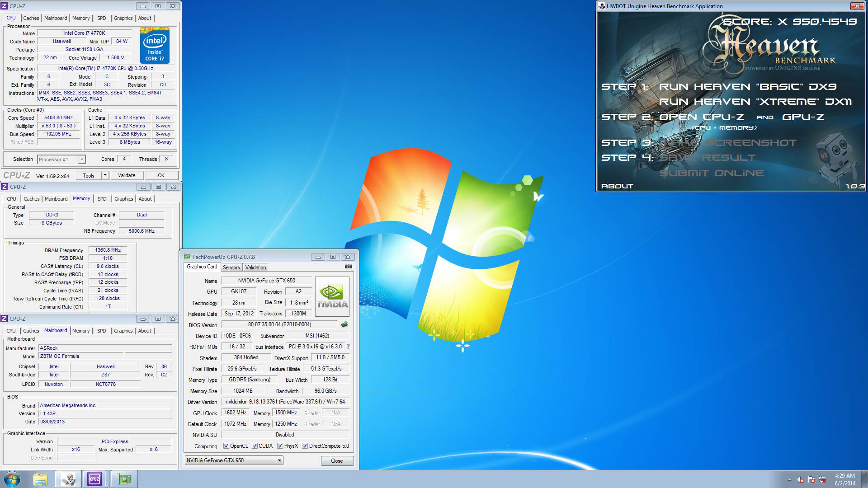
Task: Click the Core Speed value 5408.80 MHz
Action: click(x=58, y=117)
